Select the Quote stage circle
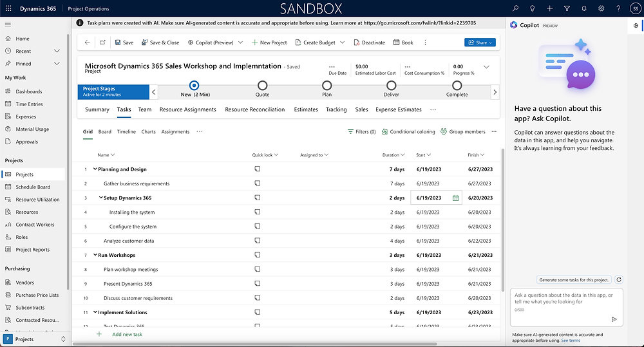The width and height of the screenshot is (644, 347). [x=263, y=86]
